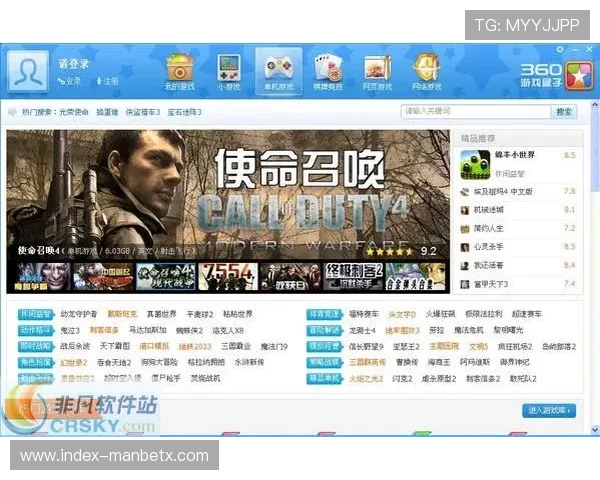Click game link 敢死队2
This screenshot has height=480, width=600.
[x=523, y=379]
